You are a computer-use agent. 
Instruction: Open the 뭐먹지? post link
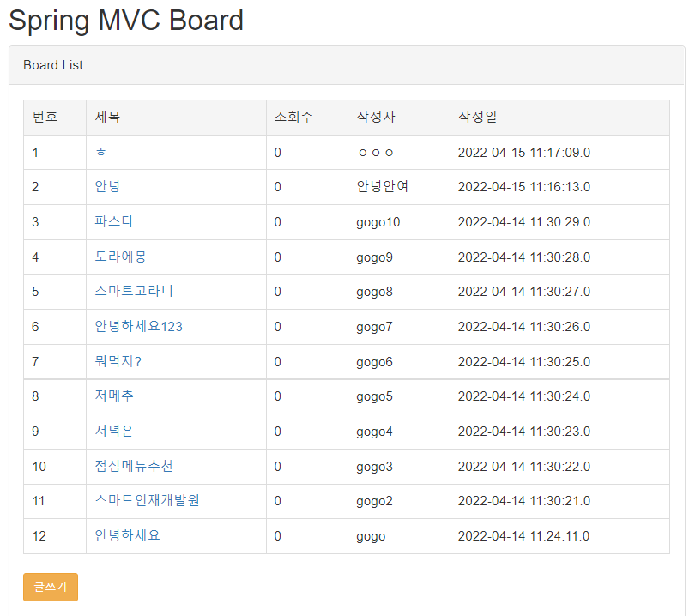[118, 361]
